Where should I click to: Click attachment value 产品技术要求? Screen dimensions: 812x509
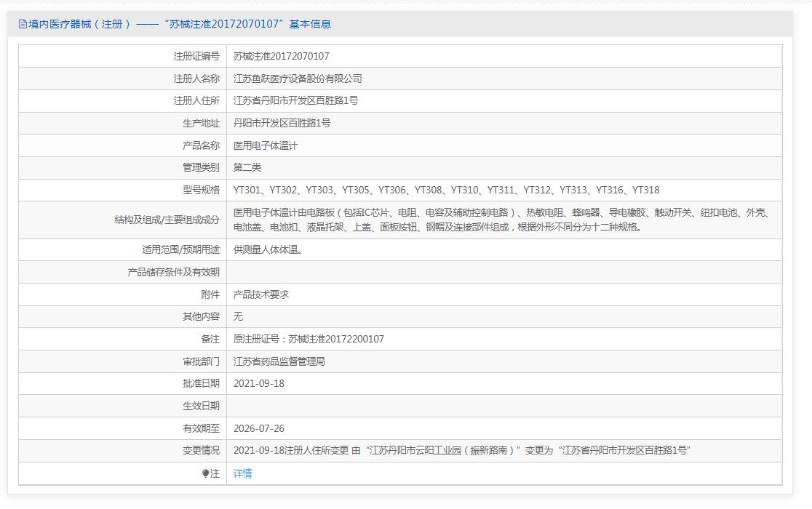(x=261, y=294)
